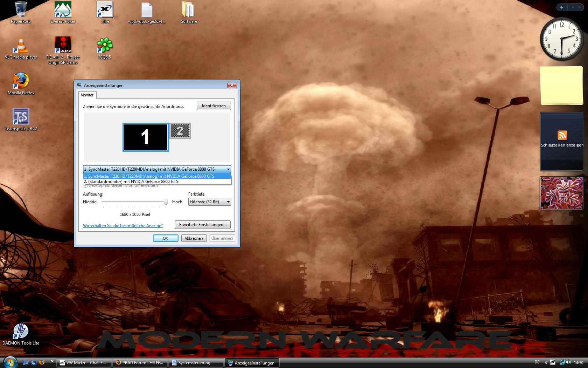Click the Mozilla Firefox desktop icon
Screen dimensions: 588x368
[x=21, y=81]
